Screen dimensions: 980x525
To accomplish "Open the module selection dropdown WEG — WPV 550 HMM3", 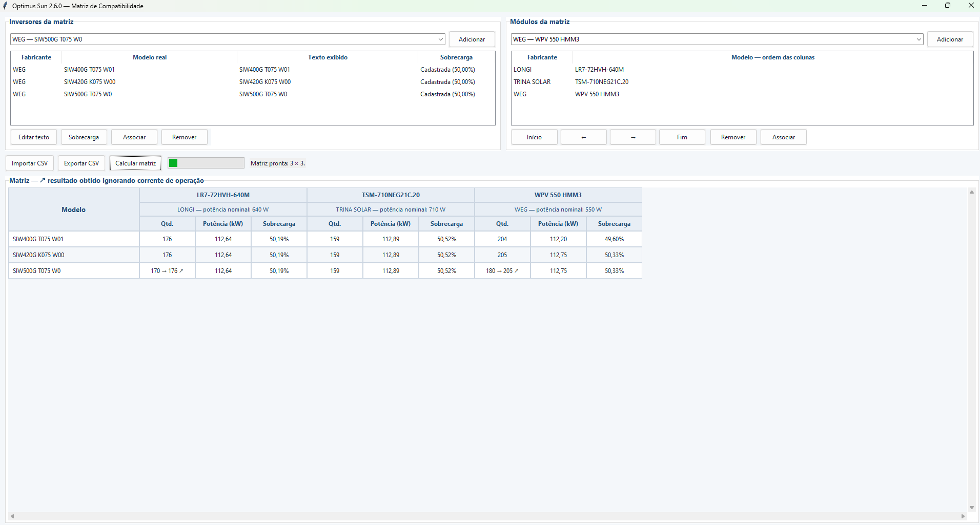I will point(717,39).
